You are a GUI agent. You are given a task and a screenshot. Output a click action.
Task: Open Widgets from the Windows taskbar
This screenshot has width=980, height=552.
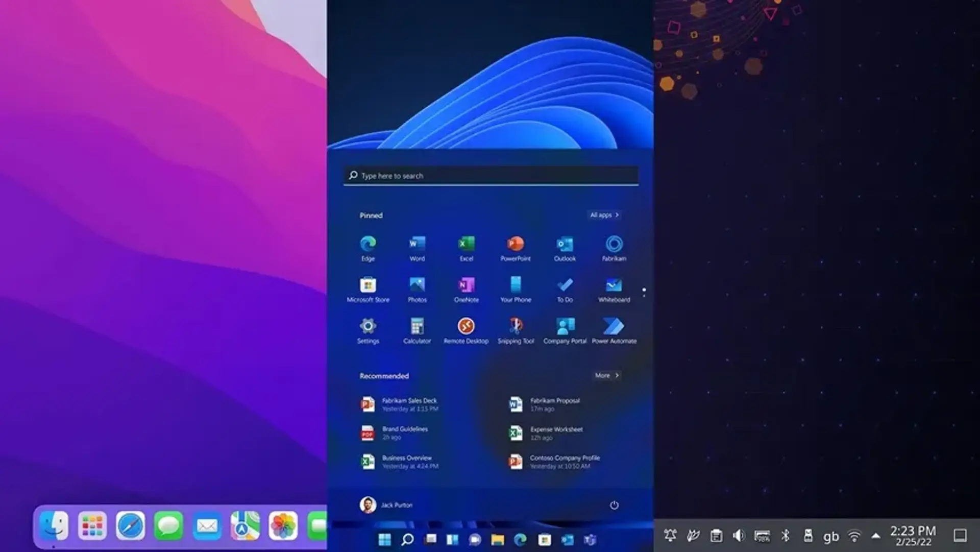pyautogui.click(x=452, y=540)
